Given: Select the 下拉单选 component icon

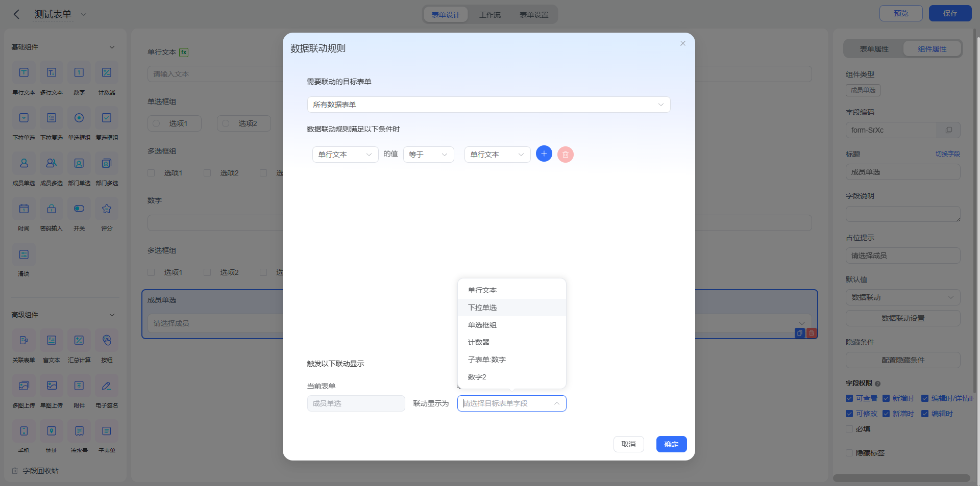Looking at the screenshot, I should tap(24, 118).
